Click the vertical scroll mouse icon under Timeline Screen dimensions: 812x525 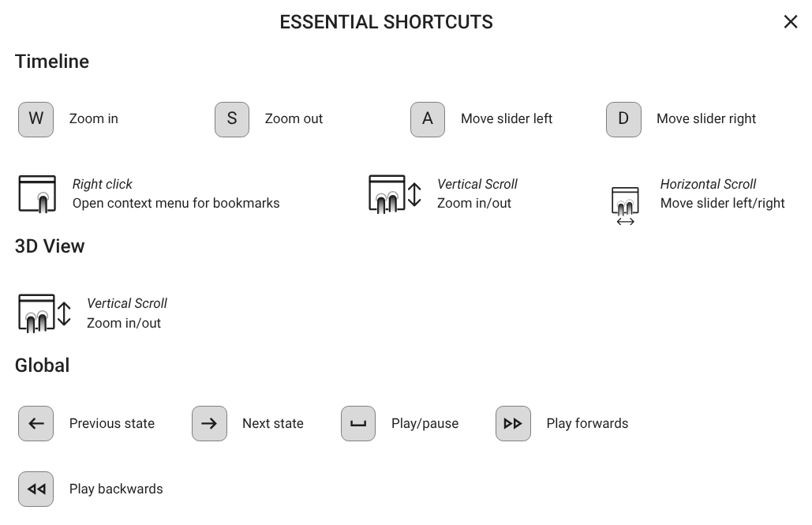point(391,193)
